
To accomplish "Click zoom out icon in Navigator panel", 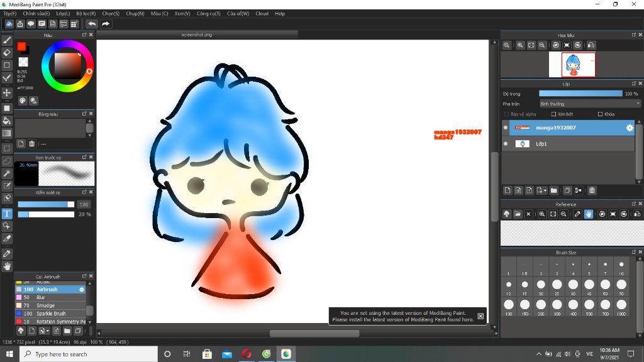I will pyautogui.click(x=542, y=45).
